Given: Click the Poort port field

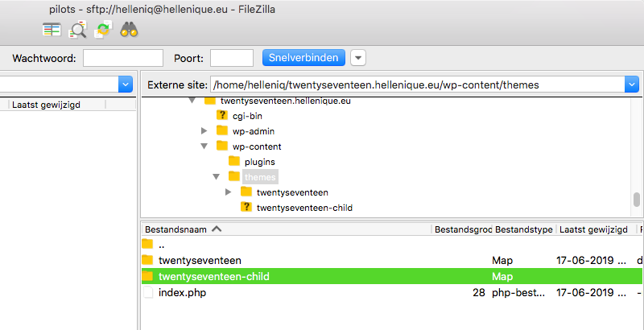Looking at the screenshot, I should point(232,58).
